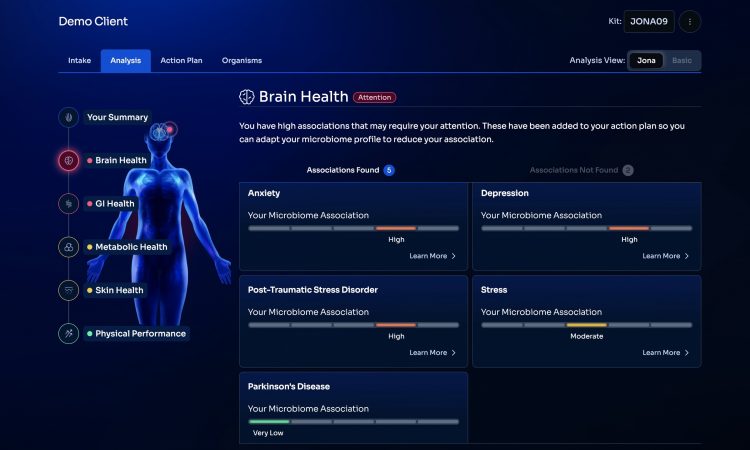750x450 pixels.
Task: Expand Learn More on Stress card
Action: coord(665,353)
